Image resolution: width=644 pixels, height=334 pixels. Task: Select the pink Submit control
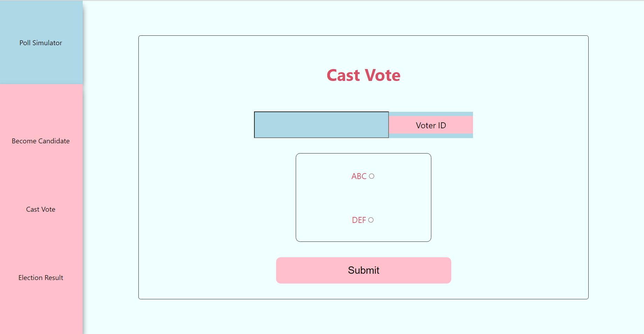[x=363, y=270]
